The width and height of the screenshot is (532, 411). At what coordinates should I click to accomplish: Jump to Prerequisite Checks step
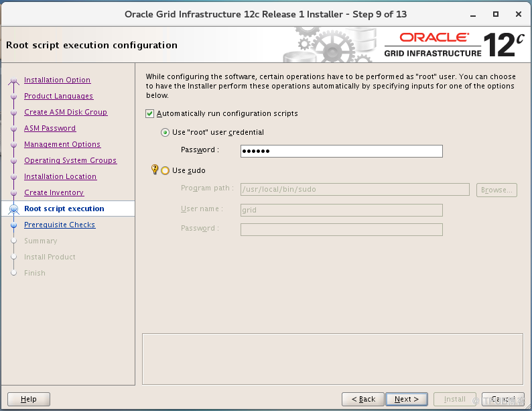point(60,225)
